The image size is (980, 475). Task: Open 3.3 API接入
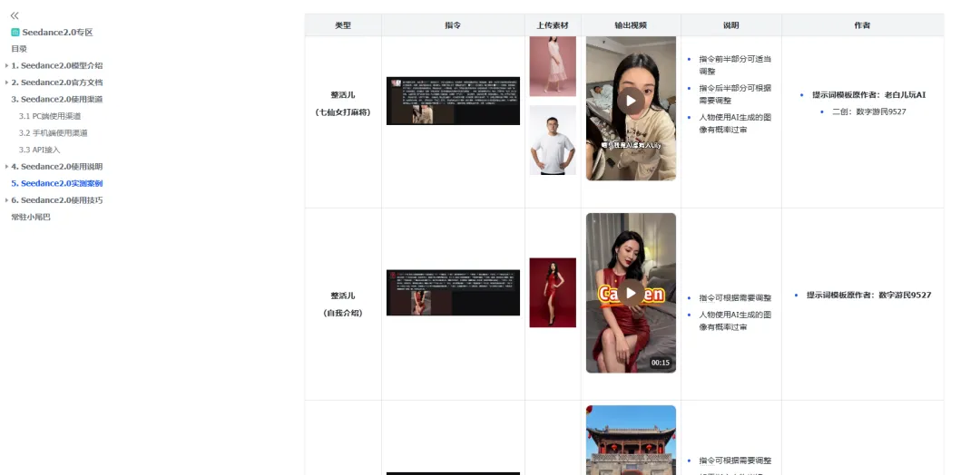[39, 150]
